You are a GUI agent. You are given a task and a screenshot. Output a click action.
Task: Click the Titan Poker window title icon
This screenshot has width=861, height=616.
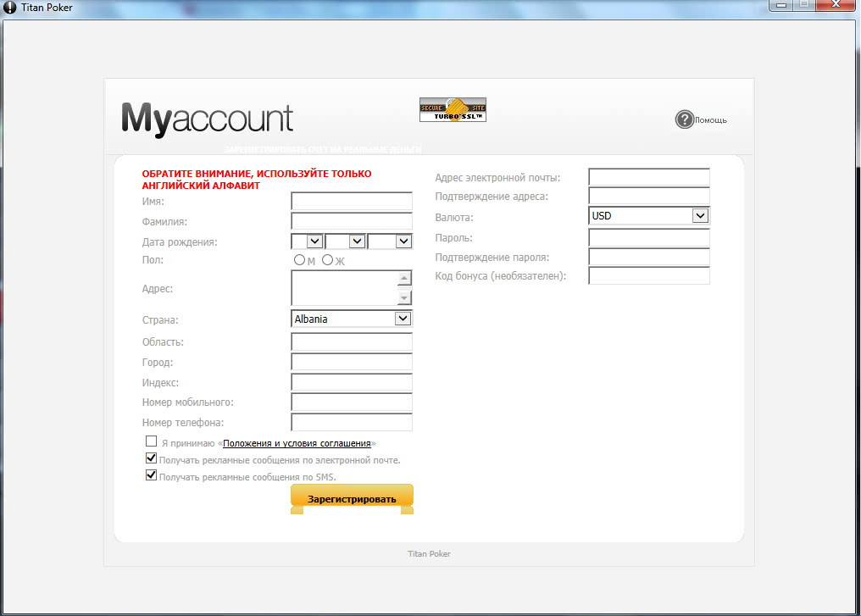tap(10, 7)
